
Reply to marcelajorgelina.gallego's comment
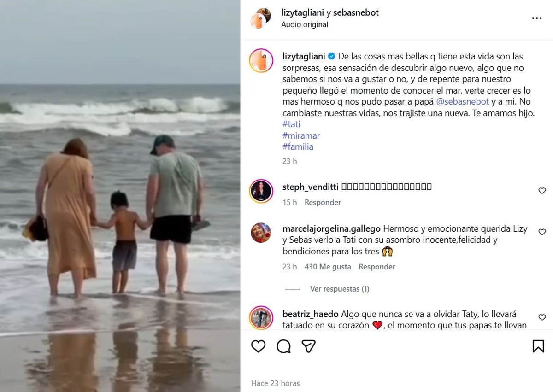coord(377,267)
